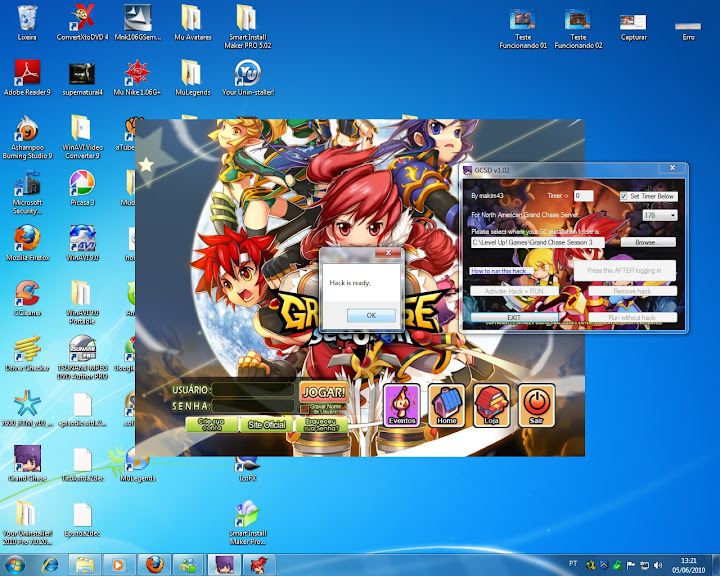Image resolution: width=720 pixels, height=576 pixels.
Task: Open TSUNAMI MPEG DVD Author PRO shortcut
Action: coord(82,357)
